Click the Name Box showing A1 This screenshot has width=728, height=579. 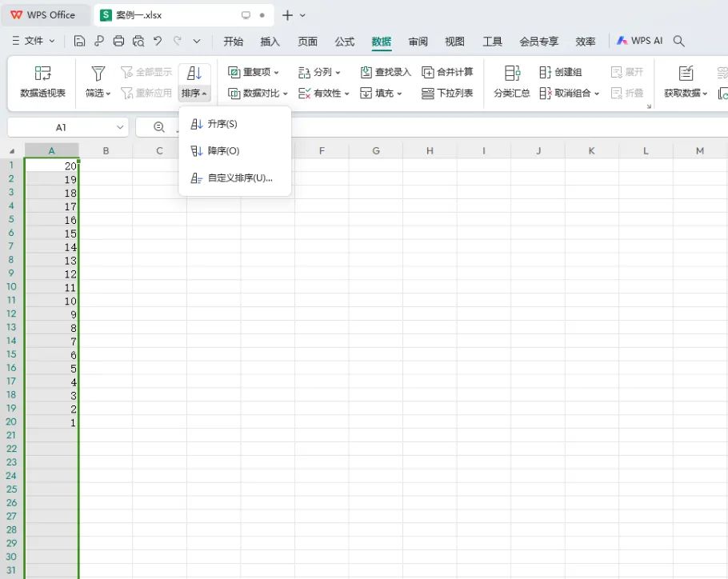pyautogui.click(x=62, y=127)
